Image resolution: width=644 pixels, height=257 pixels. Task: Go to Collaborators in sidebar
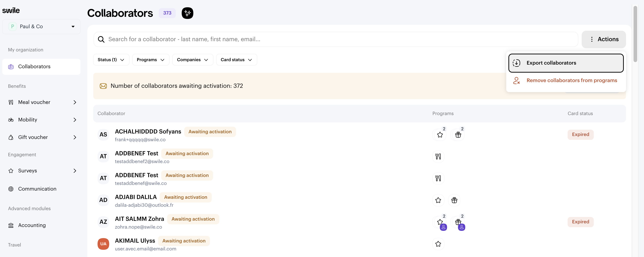41,67
